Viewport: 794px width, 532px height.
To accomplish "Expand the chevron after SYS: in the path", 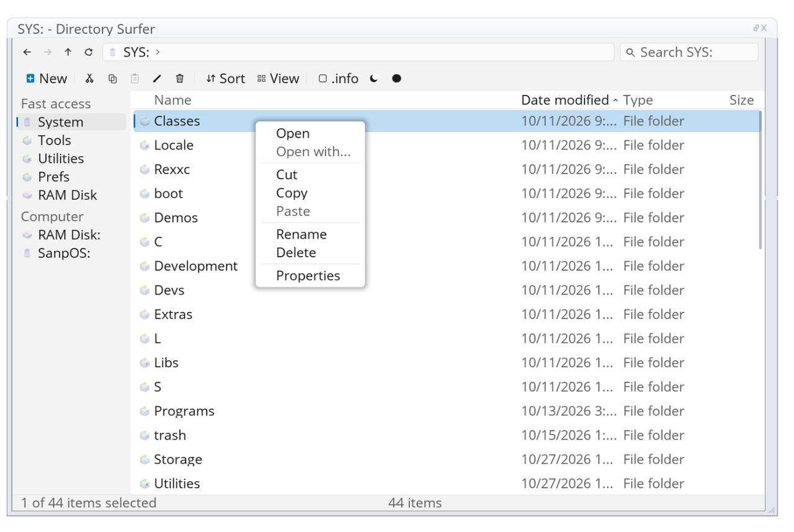I will coord(158,52).
